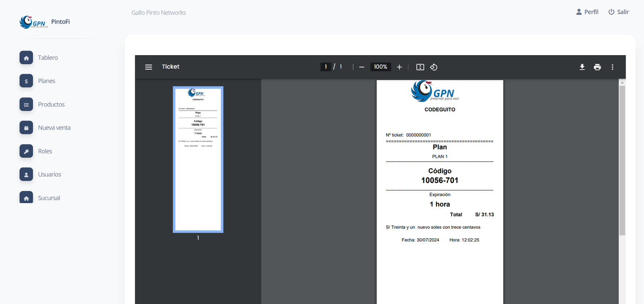Click the PDF zoom in plus button
Image resolution: width=644 pixels, height=304 pixels.
(399, 67)
